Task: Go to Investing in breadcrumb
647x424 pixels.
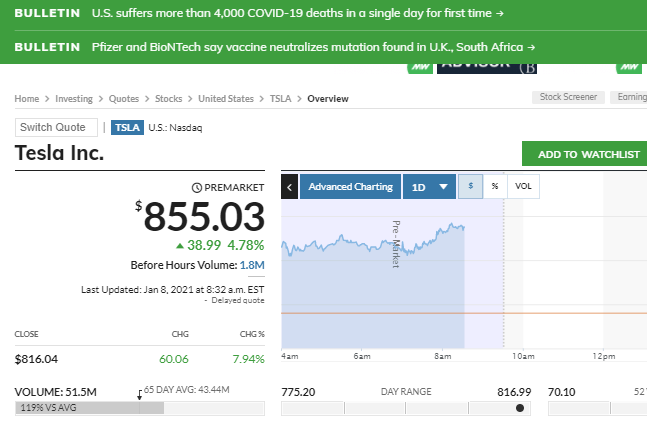Action: [x=74, y=99]
